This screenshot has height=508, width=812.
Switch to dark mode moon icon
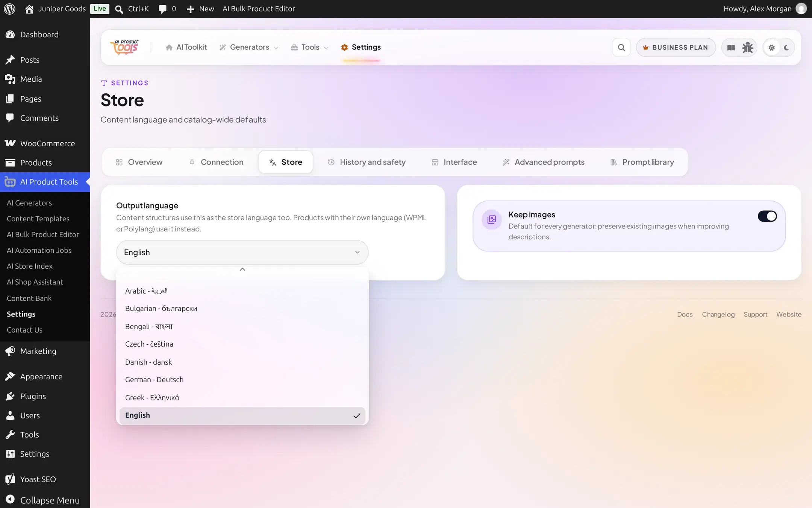[x=786, y=47]
